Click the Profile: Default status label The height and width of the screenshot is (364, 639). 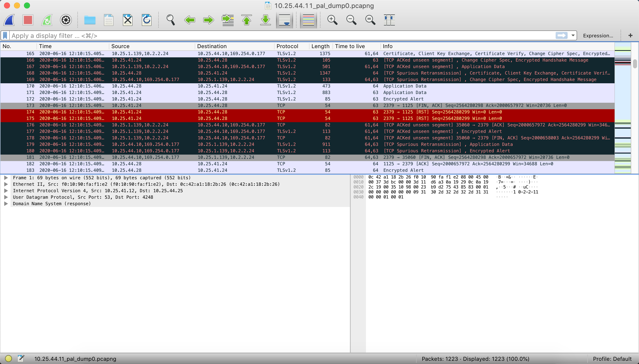(612, 359)
